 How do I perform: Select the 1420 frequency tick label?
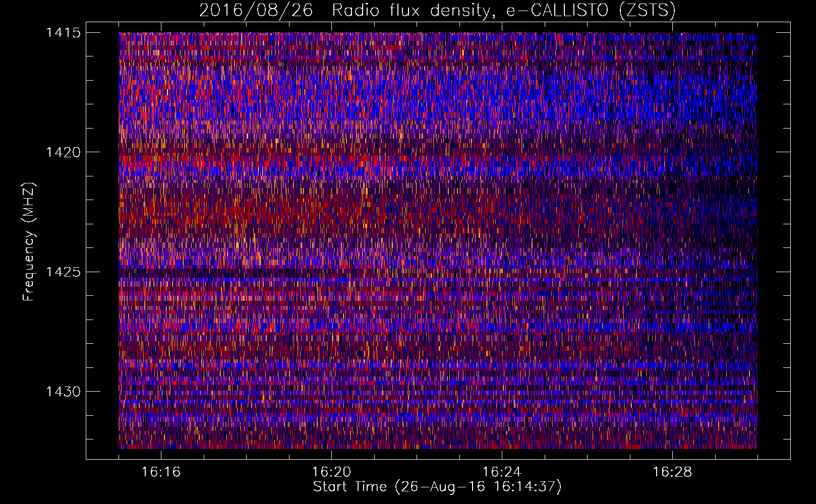pyautogui.click(x=63, y=152)
